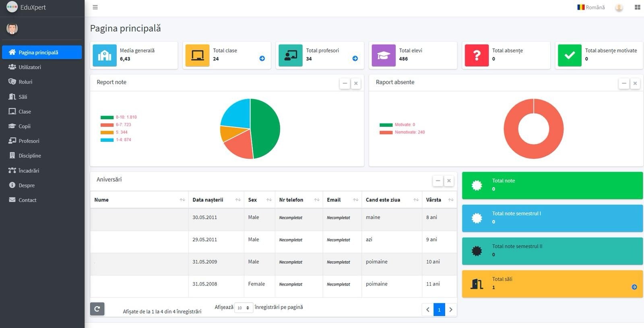The height and width of the screenshot is (328, 644).
Task: Click the arrow icon on Total profesori card
Action: (355, 58)
